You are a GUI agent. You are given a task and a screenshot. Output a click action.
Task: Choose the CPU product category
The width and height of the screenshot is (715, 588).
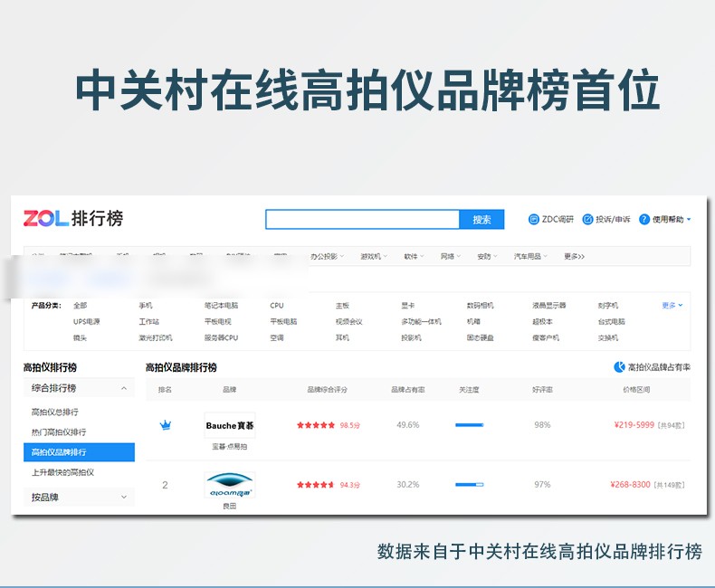tap(277, 306)
